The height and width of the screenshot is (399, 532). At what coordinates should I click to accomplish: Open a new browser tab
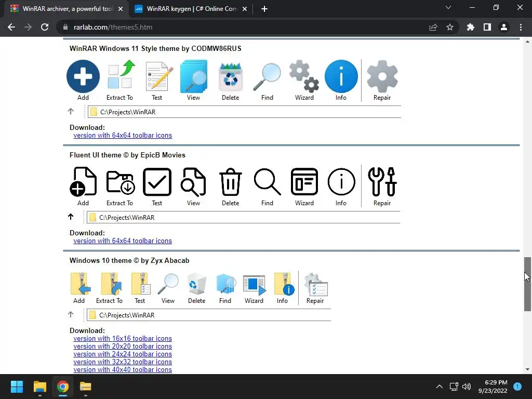tap(264, 9)
